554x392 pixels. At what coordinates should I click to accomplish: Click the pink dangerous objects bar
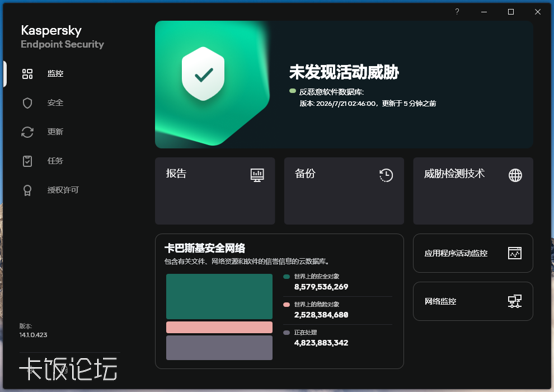(219, 327)
